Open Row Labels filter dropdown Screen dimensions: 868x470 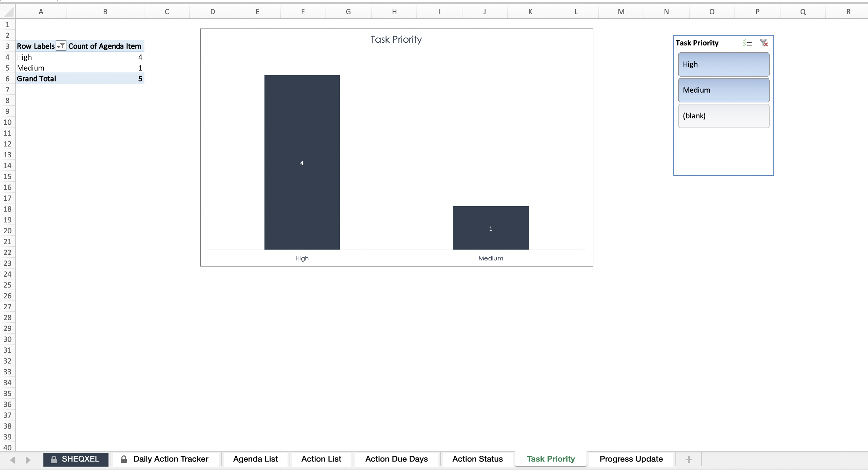61,46
